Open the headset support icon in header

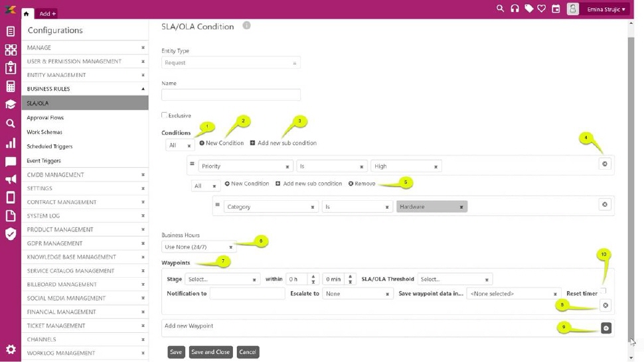pos(515,9)
